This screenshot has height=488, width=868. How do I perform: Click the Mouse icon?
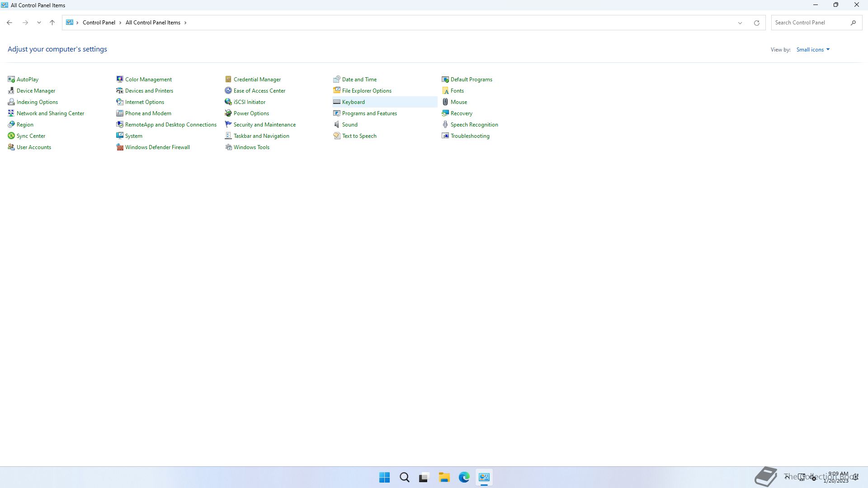click(x=445, y=102)
